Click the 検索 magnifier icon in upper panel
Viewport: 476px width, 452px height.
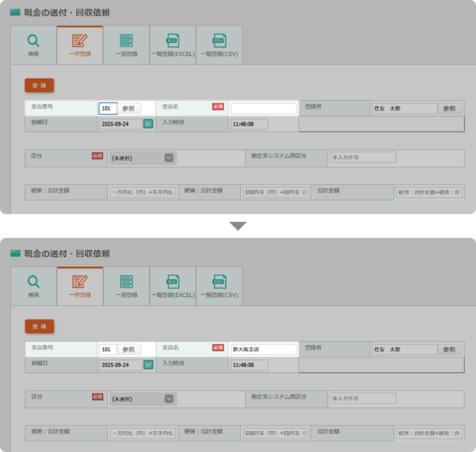(x=33, y=40)
